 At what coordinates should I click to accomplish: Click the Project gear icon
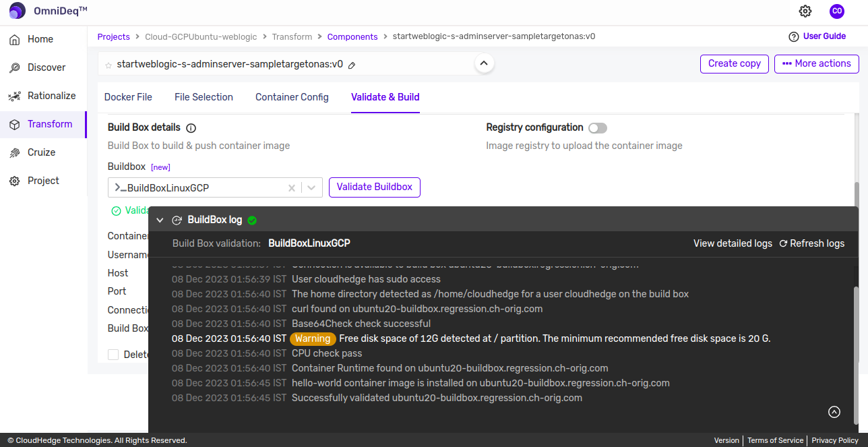pos(14,181)
